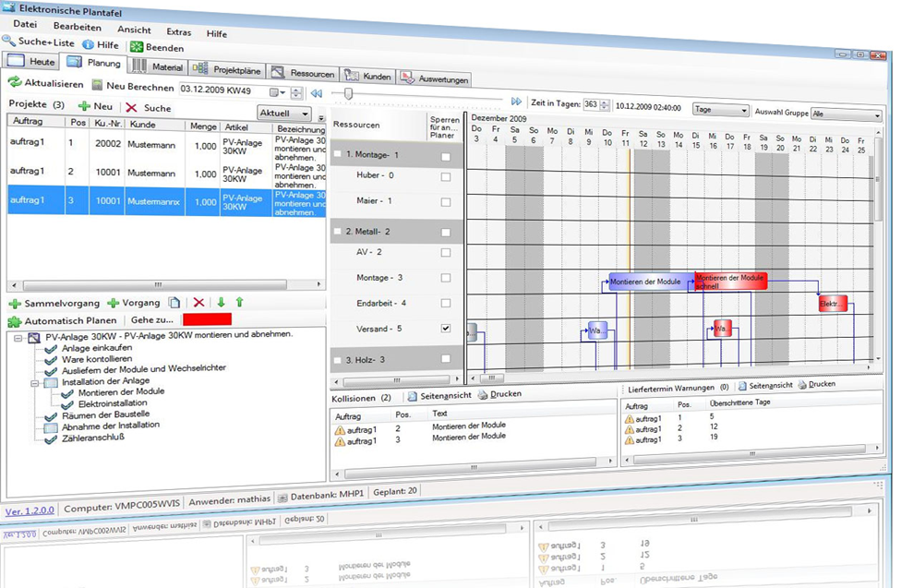
Task: Click the Aktualisieren refresh icon
Action: pyautogui.click(x=14, y=83)
